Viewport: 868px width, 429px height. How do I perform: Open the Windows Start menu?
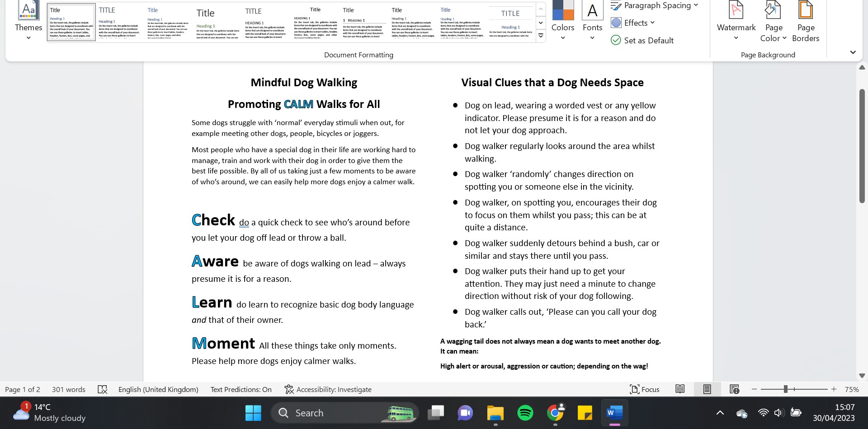point(253,413)
